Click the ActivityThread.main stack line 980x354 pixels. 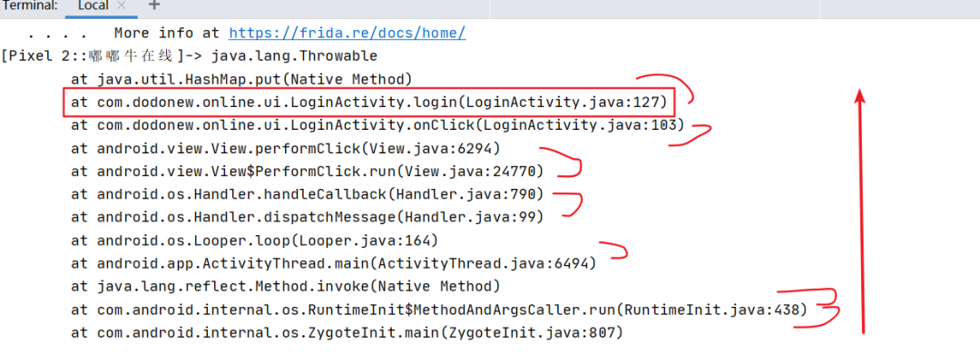334,263
